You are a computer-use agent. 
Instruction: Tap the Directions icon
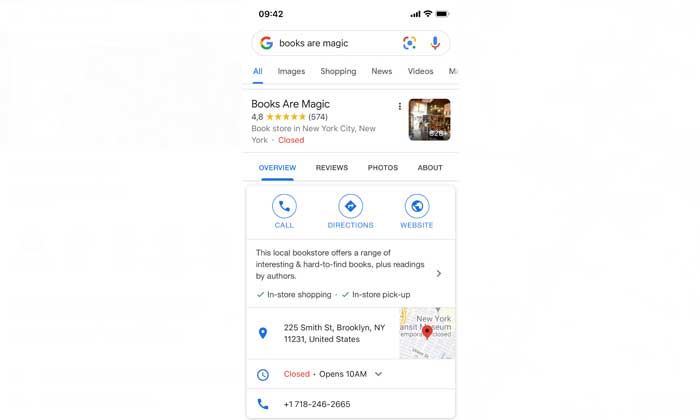point(350,206)
